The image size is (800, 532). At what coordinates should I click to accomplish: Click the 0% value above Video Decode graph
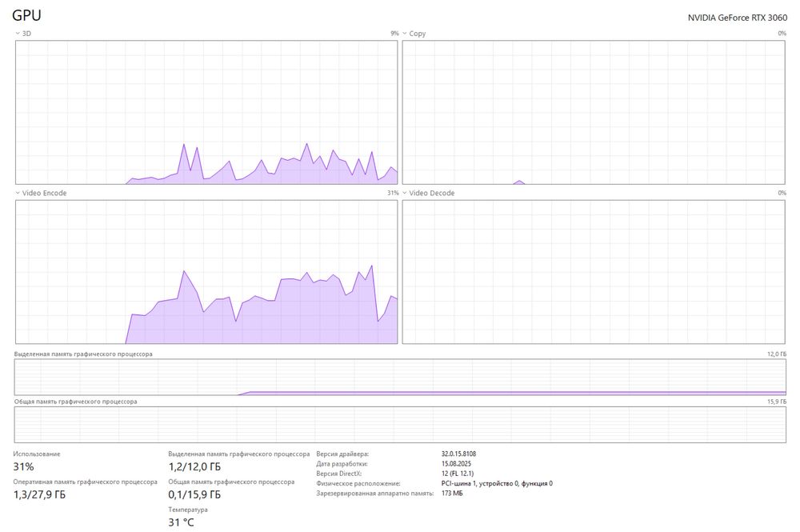click(x=782, y=194)
